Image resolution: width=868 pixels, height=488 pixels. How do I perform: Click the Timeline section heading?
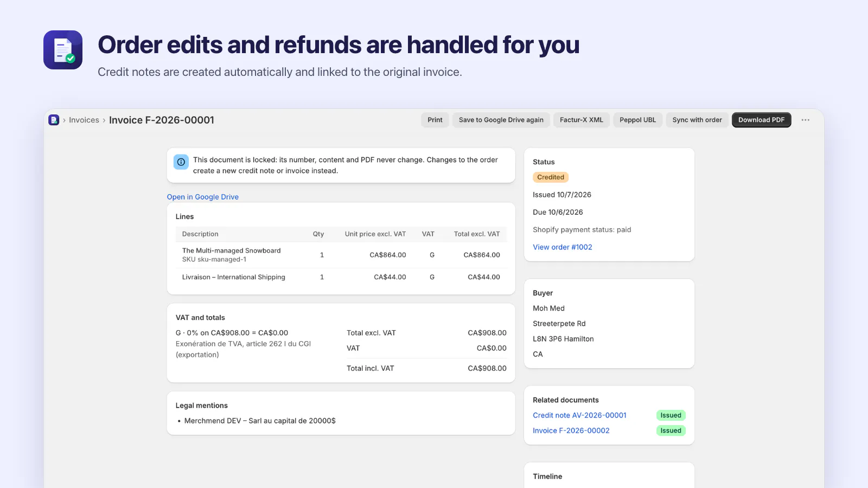(547, 477)
